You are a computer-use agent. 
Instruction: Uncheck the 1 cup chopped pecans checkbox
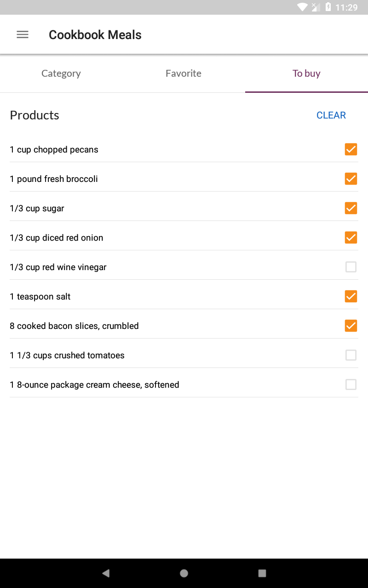351,149
